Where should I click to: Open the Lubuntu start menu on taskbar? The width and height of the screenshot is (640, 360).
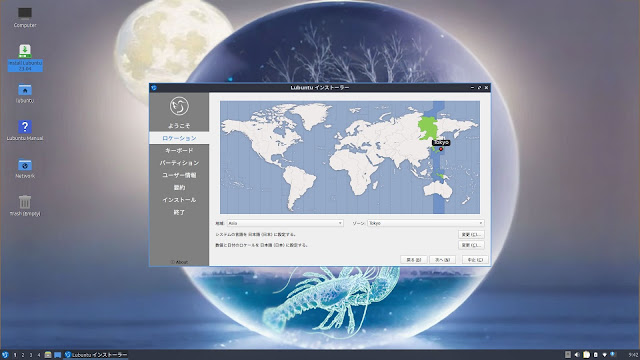[5, 355]
